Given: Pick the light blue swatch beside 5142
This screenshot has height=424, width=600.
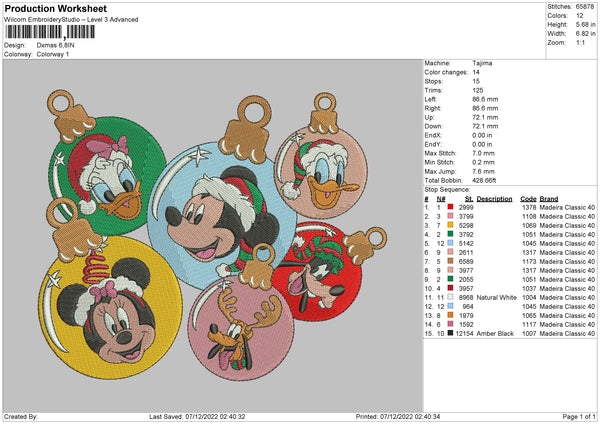Looking at the screenshot, I should [450, 243].
